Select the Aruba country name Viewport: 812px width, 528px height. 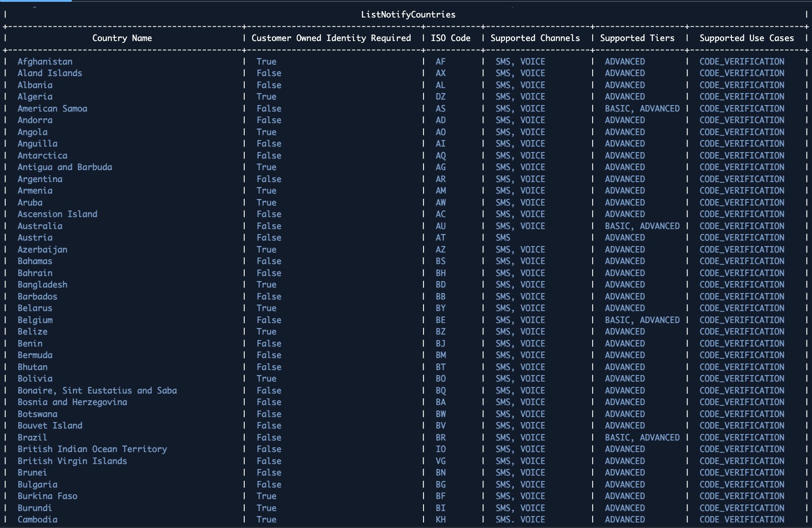[x=30, y=202]
